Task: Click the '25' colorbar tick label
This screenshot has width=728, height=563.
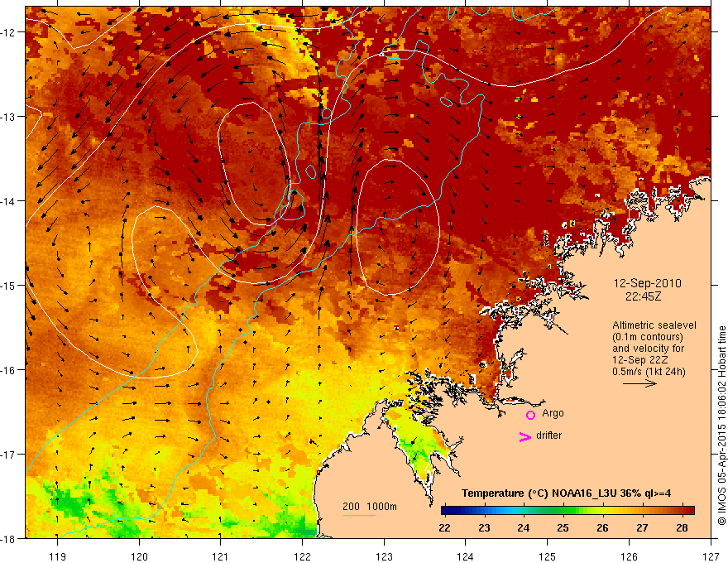Action: (x=563, y=527)
